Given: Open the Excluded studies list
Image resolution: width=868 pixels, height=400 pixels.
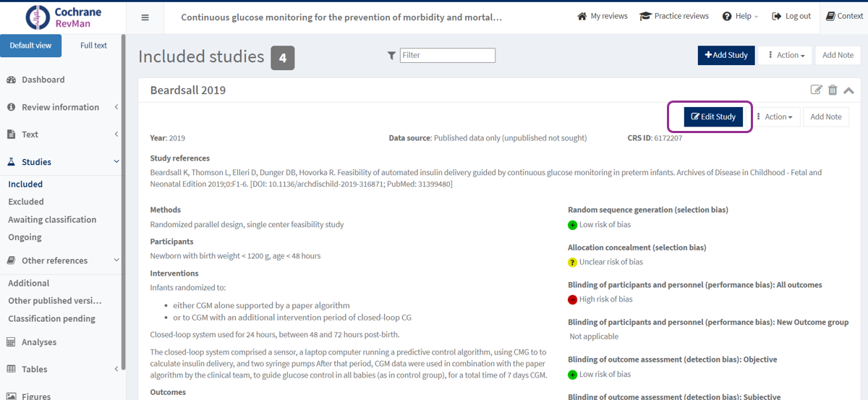Looking at the screenshot, I should [26, 202].
